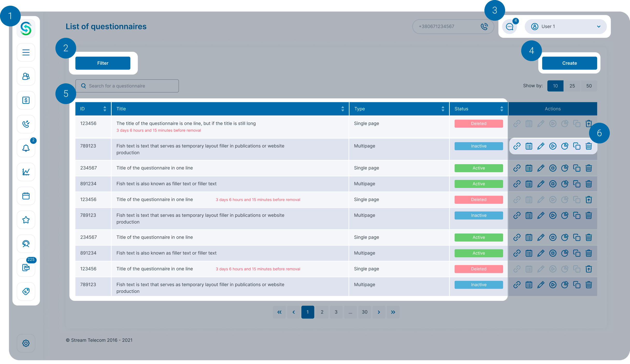Start the highlighted Inactive questionnaire with the play icon
This screenshot has width=630, height=364.
(x=553, y=146)
